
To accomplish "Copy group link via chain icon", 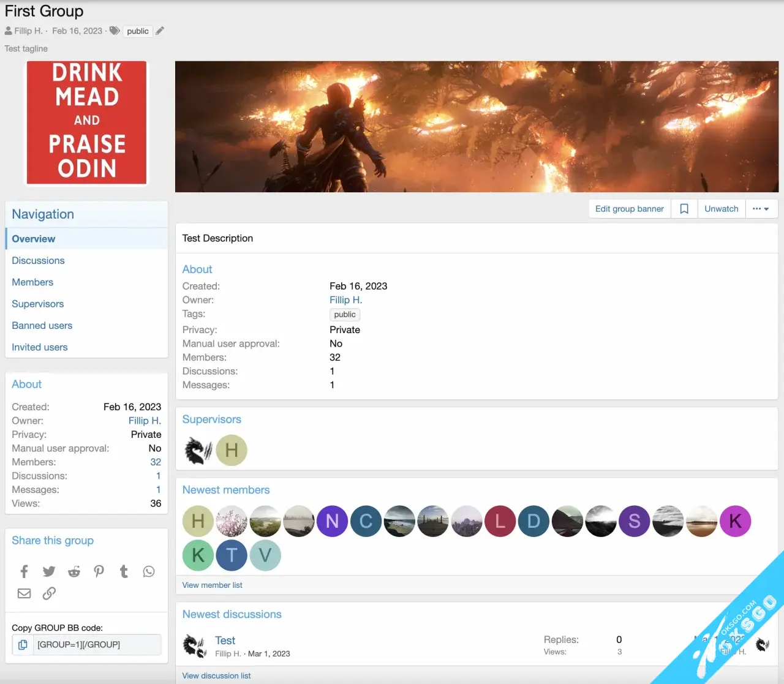I will [49, 593].
